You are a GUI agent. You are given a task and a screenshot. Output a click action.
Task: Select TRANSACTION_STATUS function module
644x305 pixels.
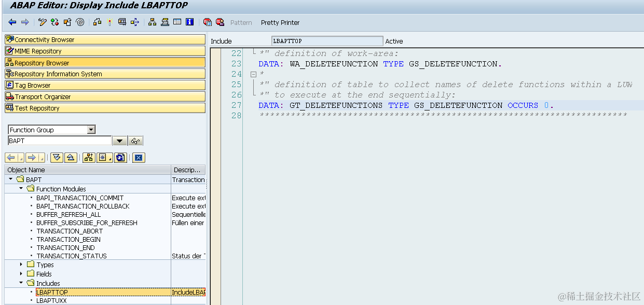(72, 256)
